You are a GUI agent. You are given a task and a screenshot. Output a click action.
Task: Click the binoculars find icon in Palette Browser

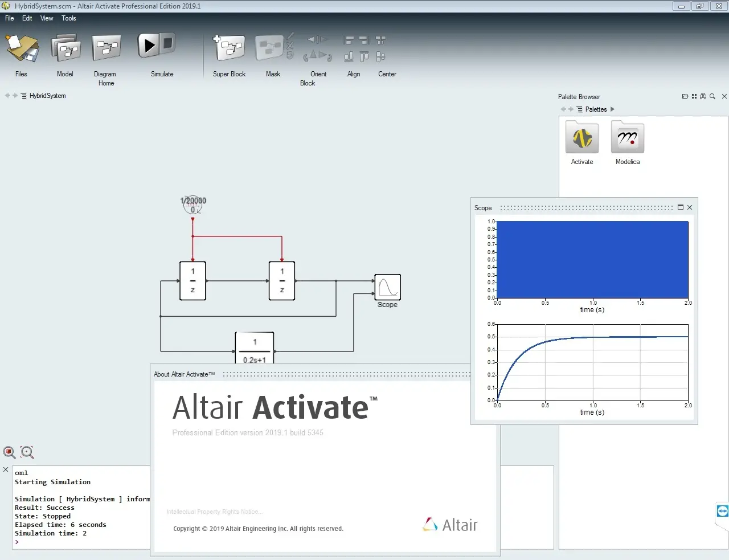(703, 96)
